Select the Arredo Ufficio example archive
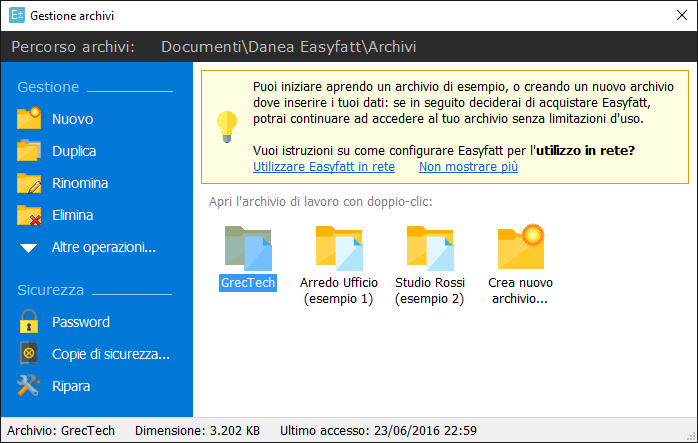The image size is (698, 443). (337, 249)
